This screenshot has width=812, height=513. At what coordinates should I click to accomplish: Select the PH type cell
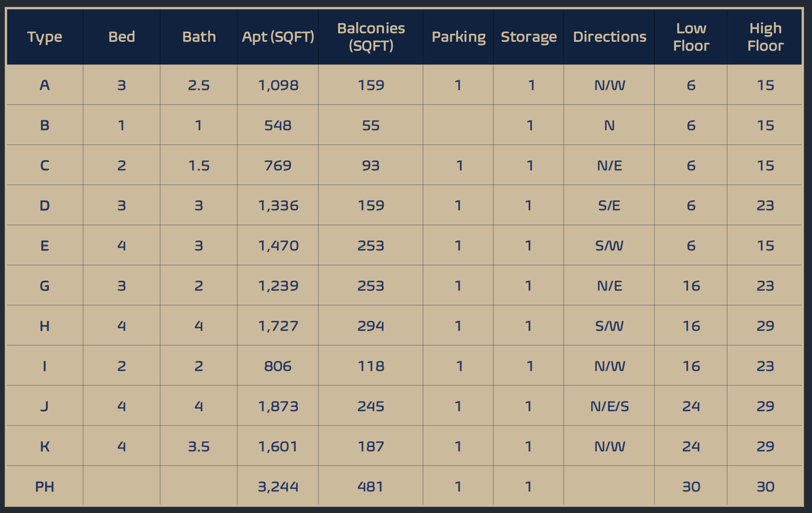44,486
